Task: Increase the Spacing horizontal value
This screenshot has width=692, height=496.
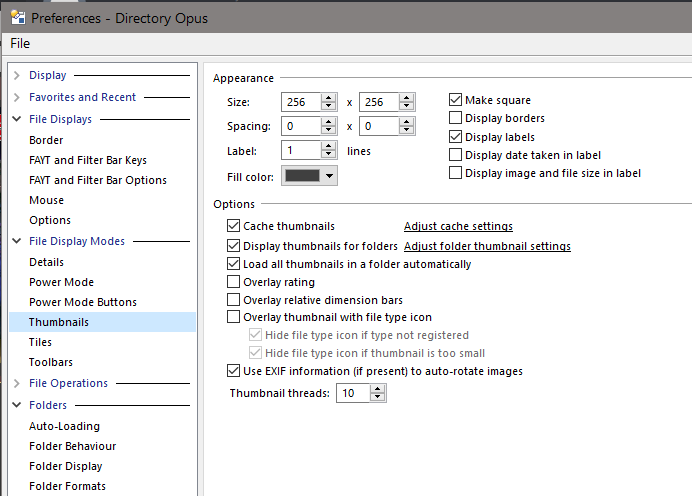Action: click(329, 122)
